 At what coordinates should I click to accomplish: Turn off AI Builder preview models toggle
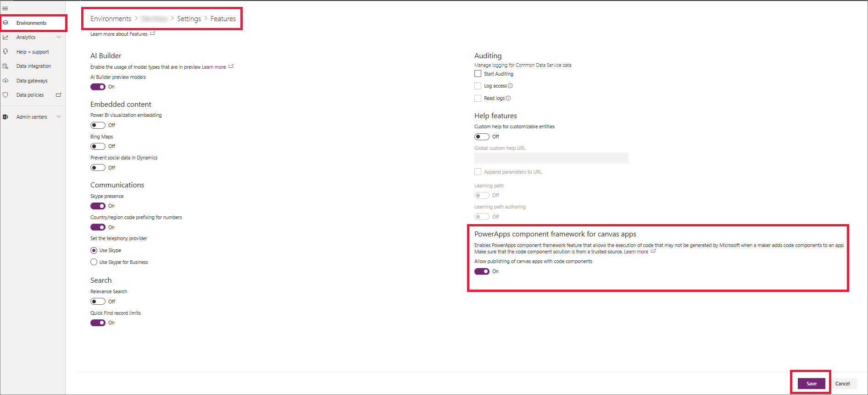[x=98, y=87]
